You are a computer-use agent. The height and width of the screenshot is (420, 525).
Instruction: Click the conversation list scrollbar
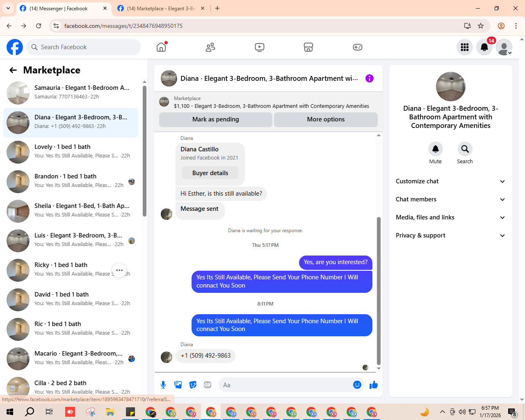click(x=144, y=151)
